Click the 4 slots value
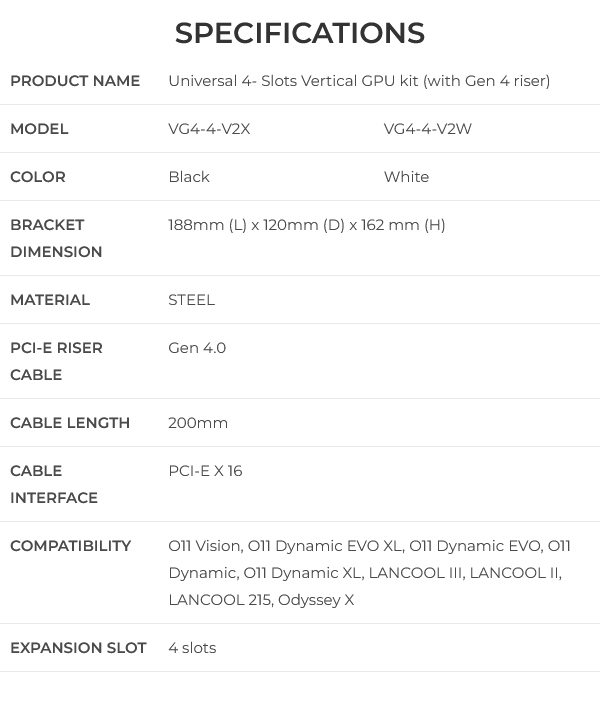 click(192, 648)
